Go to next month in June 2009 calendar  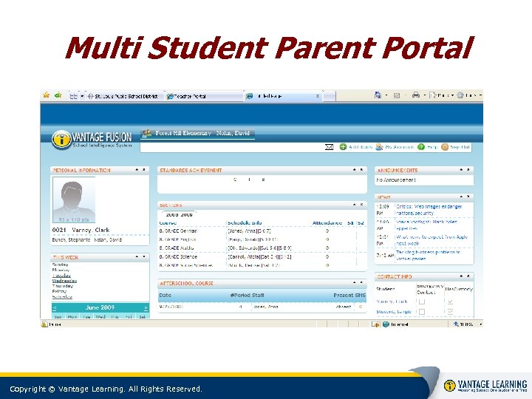tap(146, 308)
